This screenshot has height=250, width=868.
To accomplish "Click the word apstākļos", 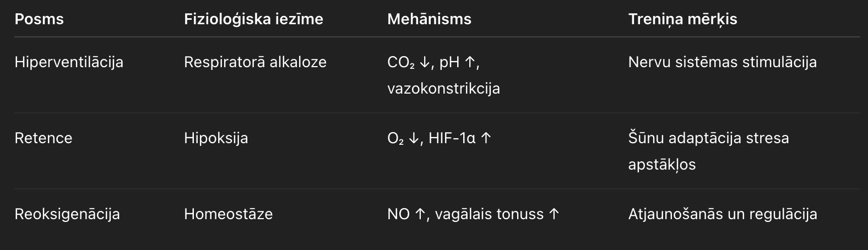I will coord(662,165).
